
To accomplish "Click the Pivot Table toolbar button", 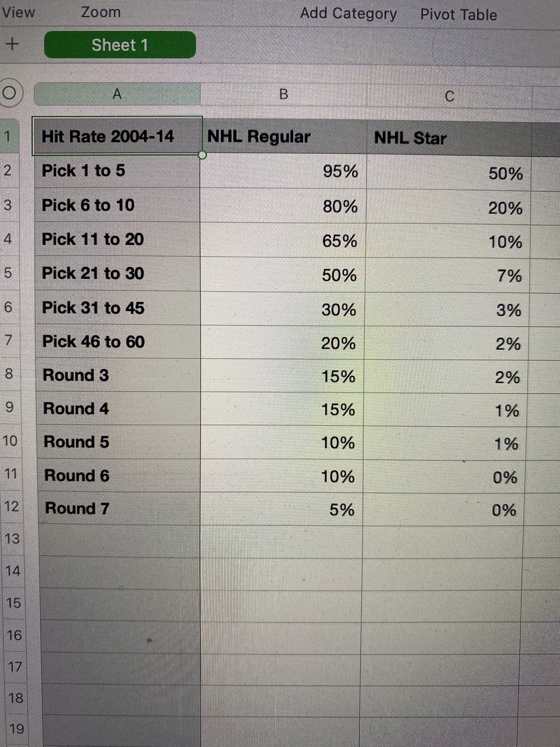I will pos(458,15).
